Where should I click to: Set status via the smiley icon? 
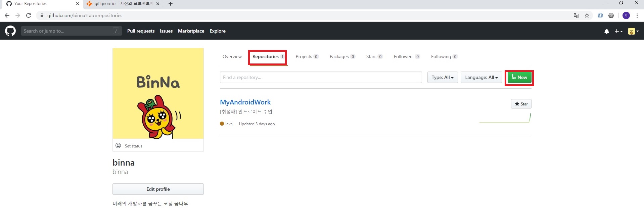(x=118, y=145)
